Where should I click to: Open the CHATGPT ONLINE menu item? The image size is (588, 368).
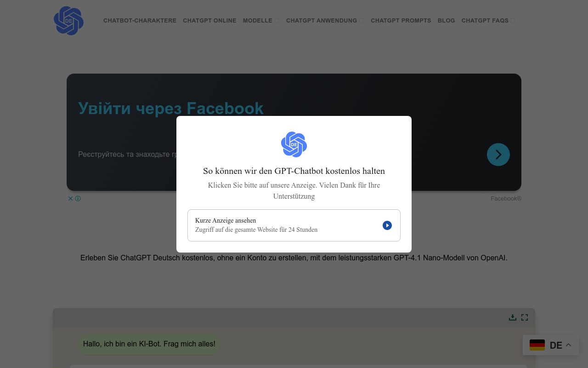(x=209, y=21)
